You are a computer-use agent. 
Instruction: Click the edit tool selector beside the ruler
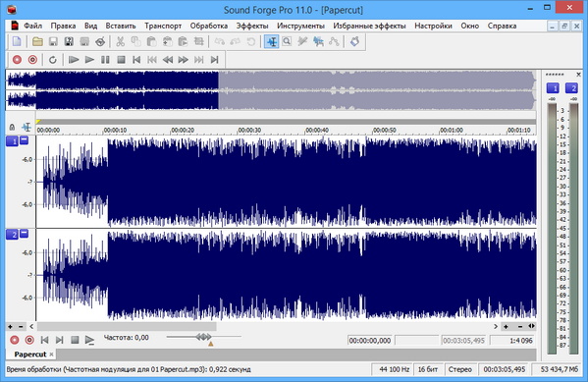click(27, 128)
